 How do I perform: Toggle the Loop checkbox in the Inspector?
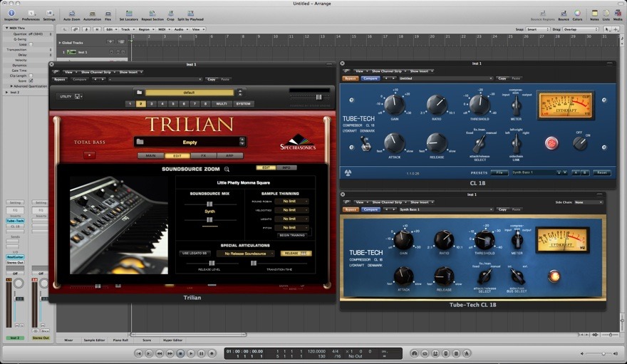[31, 44]
